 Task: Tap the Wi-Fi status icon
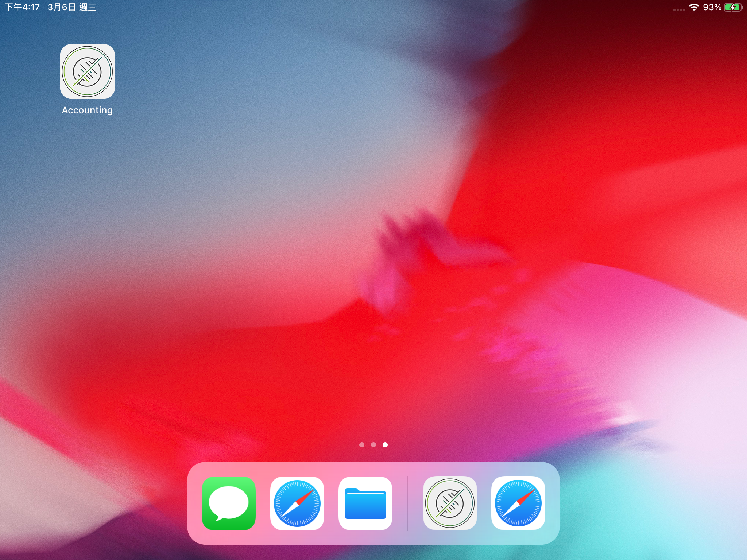(694, 7)
